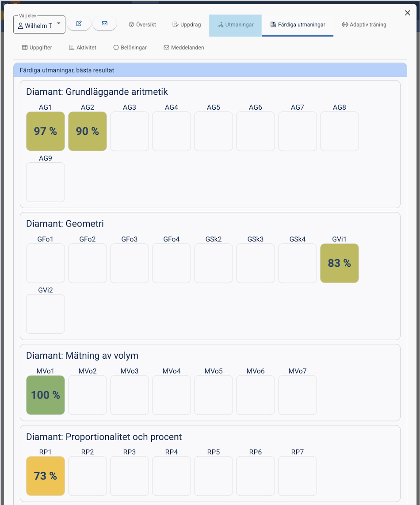Screen dimensions: 420x505
Task: Switch to the Översikt tab
Action: coord(142,25)
